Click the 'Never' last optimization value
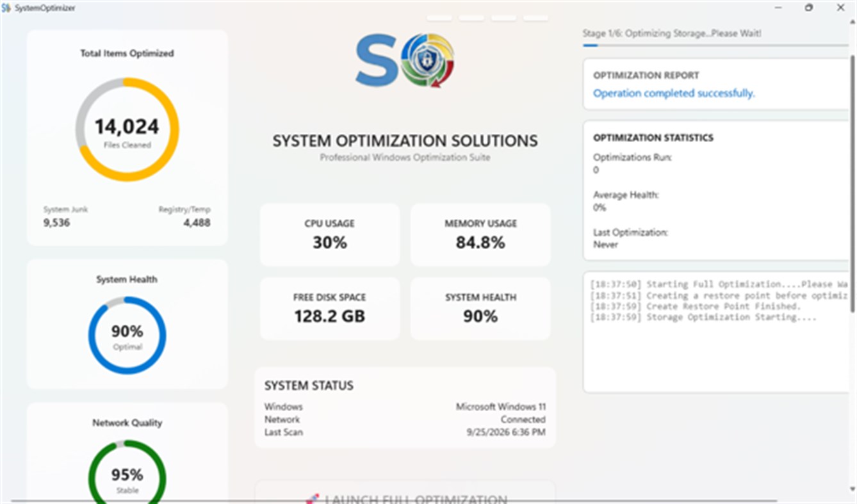Image resolution: width=857 pixels, height=504 pixels. pos(605,245)
